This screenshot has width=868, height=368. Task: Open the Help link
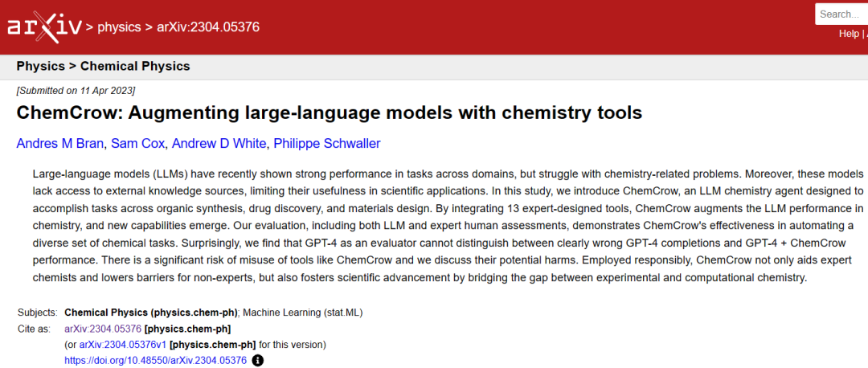tap(849, 34)
